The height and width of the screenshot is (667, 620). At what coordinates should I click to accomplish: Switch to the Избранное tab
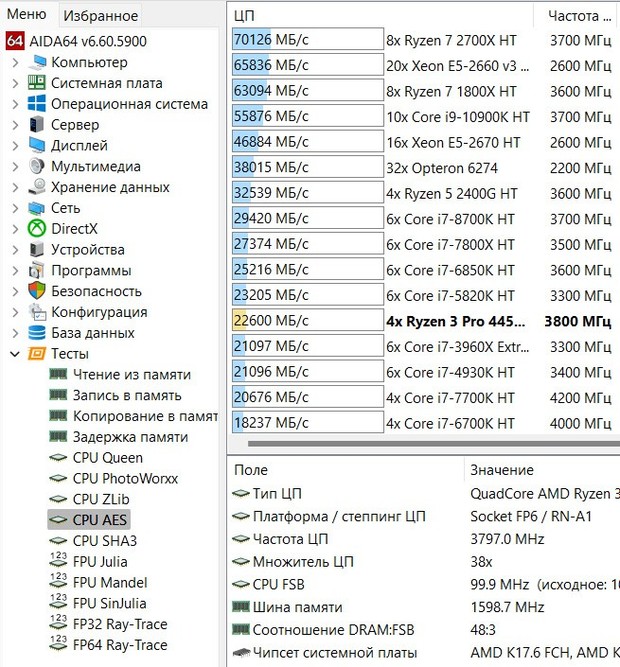[100, 16]
